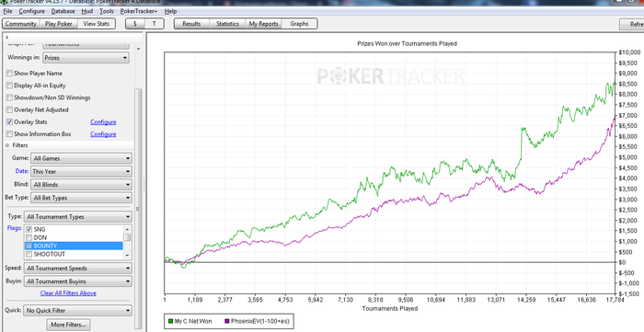
Task: Uncheck the SNG flag
Action: [29, 229]
